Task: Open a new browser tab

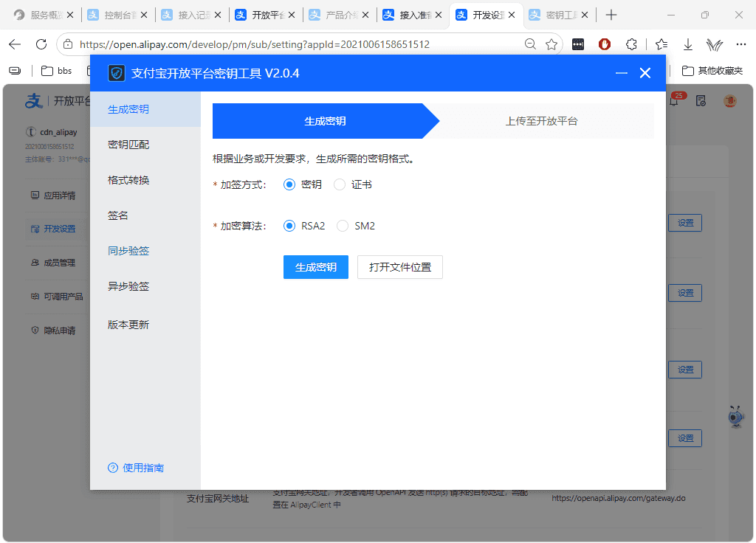Action: (x=611, y=15)
